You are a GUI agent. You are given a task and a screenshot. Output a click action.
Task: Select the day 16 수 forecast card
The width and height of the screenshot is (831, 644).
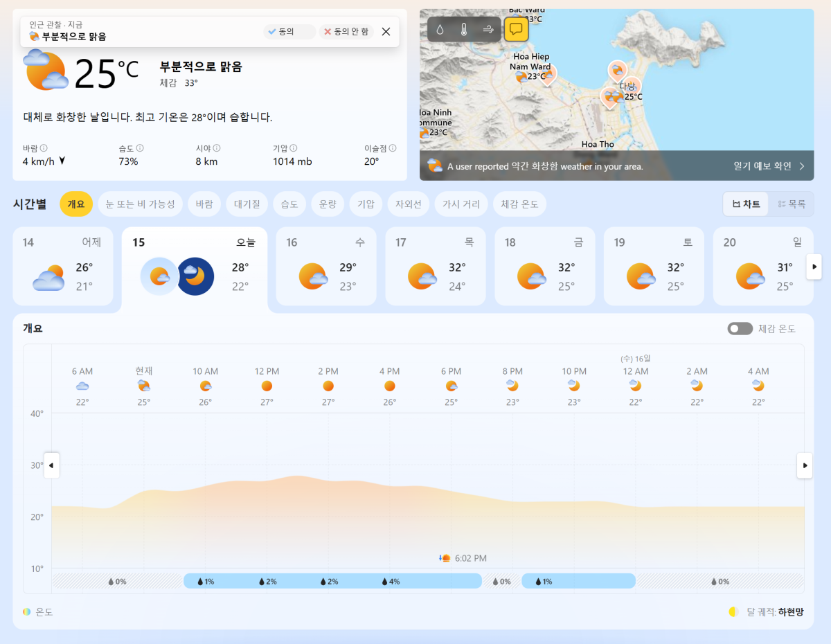(326, 266)
